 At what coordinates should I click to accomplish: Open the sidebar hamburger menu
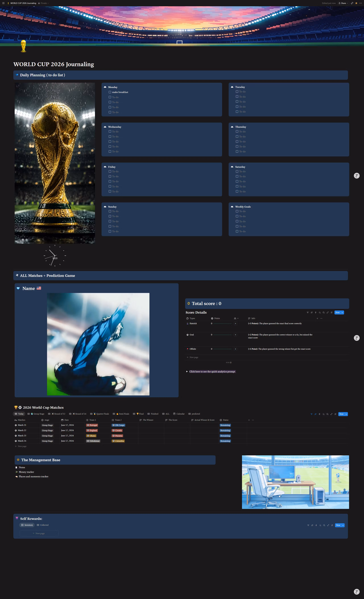(x=3, y=3)
